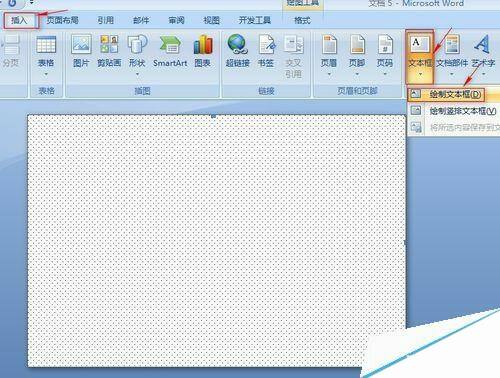This screenshot has height=378, width=500.
Task: Click the 页码 page number icon
Action: click(x=385, y=44)
